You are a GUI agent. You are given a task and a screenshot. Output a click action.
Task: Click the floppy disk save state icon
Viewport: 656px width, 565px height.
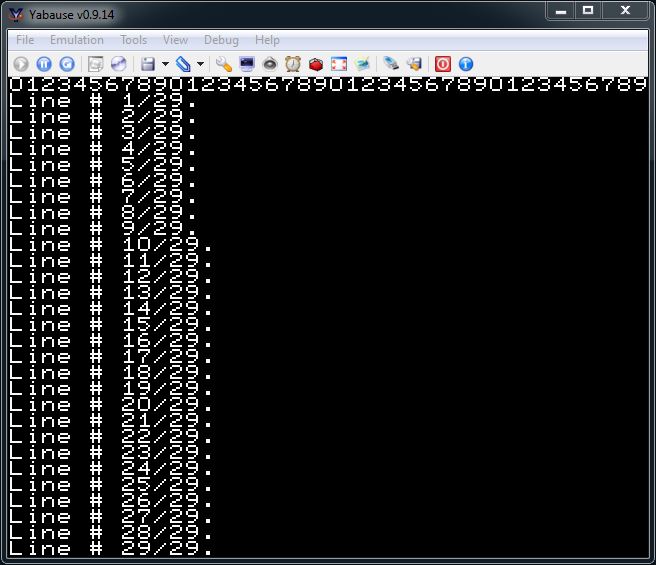[148, 64]
